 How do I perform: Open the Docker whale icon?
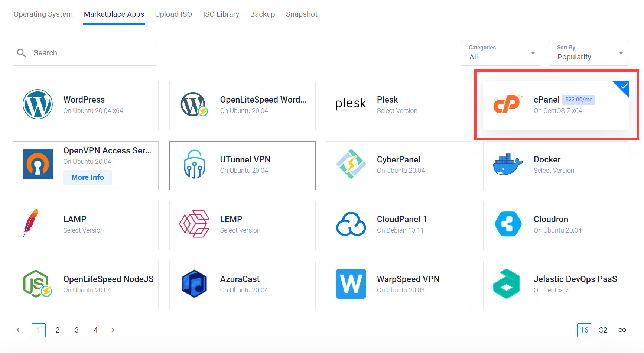(507, 165)
